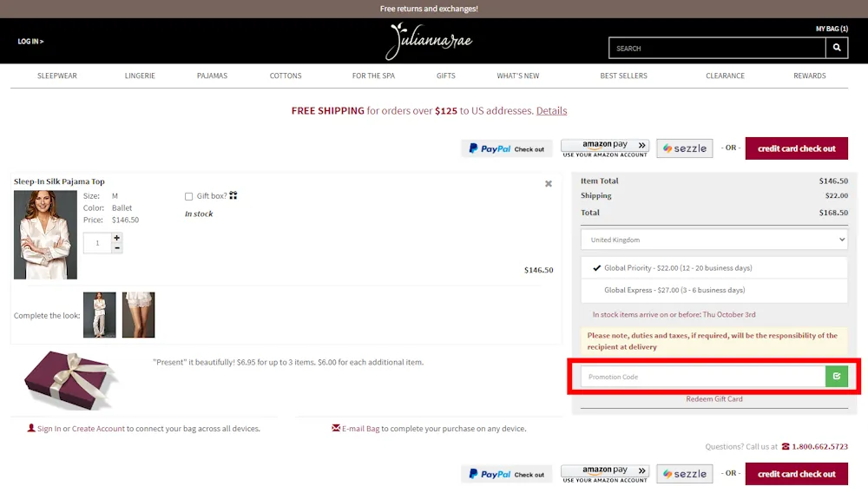Screen dimensions: 868x493
Task: Click the In stock status text
Action: point(199,214)
